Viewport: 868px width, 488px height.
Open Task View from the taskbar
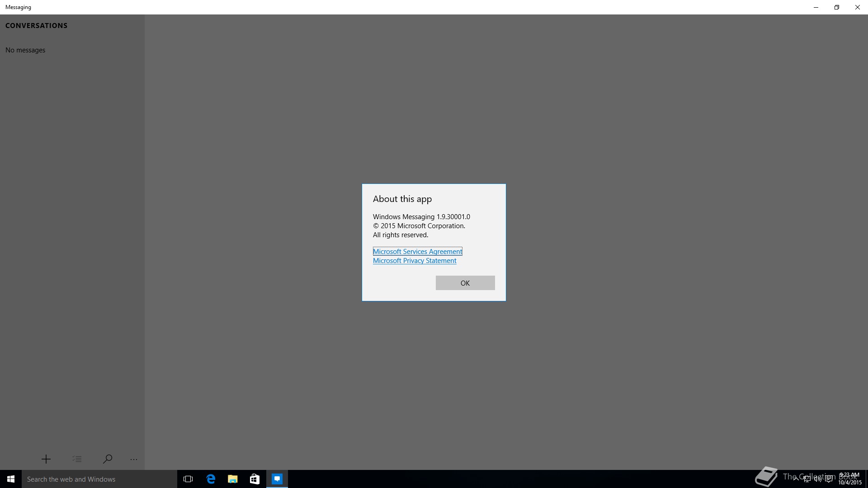[188, 479]
